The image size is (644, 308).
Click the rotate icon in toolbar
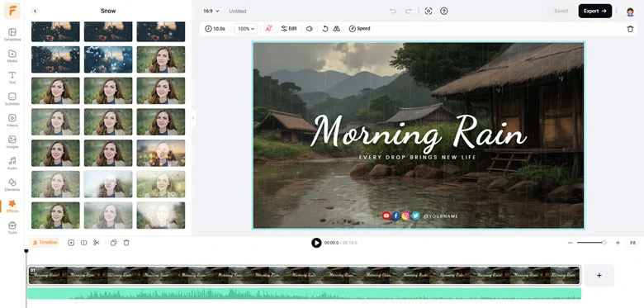point(325,29)
